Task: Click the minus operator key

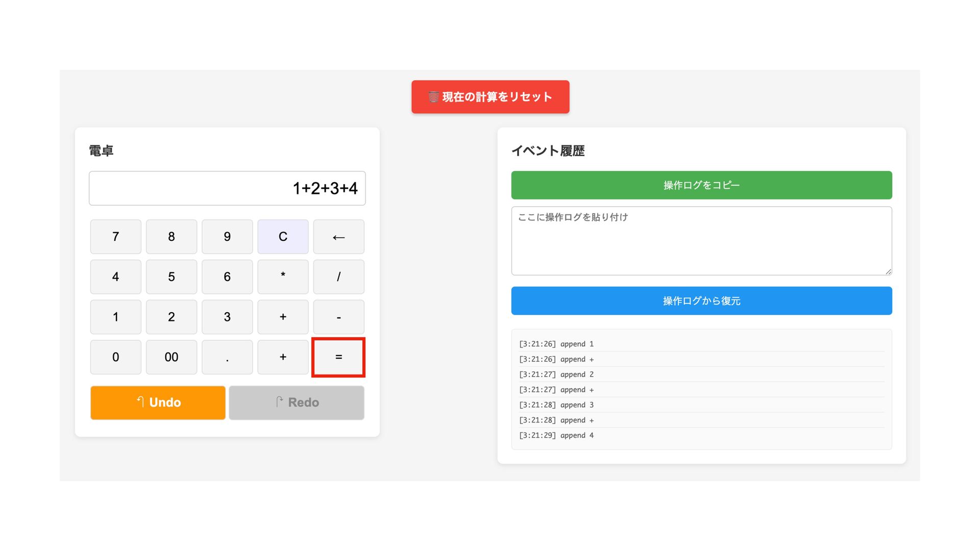Action: click(338, 317)
